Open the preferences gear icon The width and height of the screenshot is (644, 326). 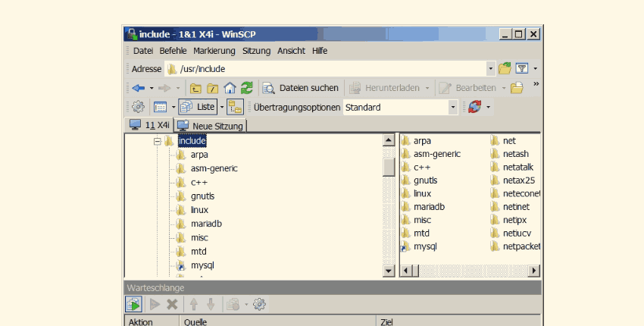point(138,107)
